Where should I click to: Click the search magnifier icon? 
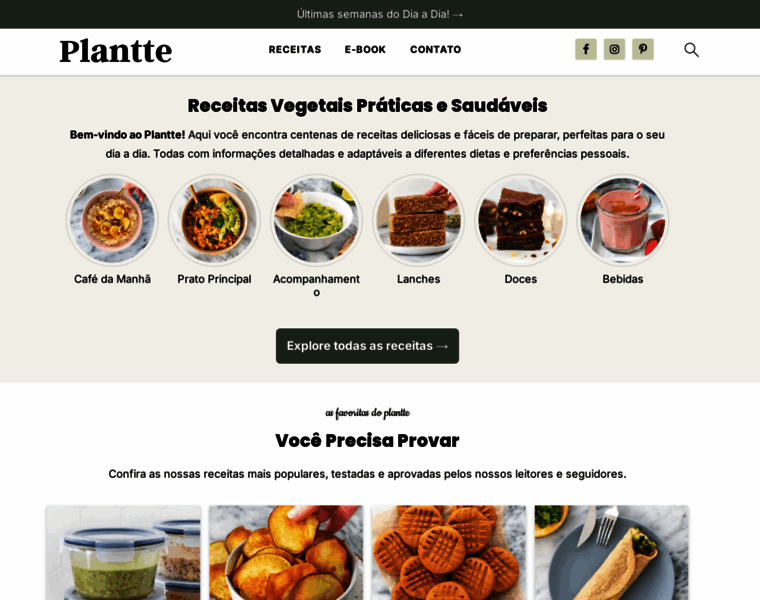[691, 49]
